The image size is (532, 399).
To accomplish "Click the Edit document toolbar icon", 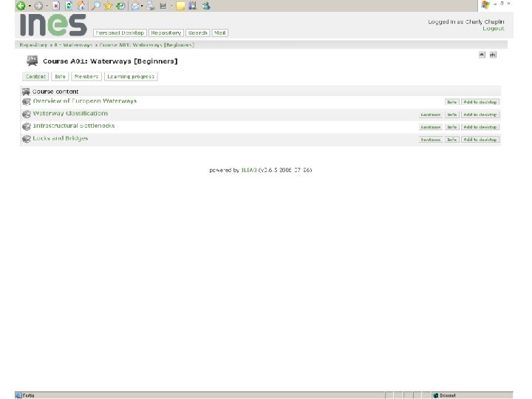I will click(x=163, y=6).
